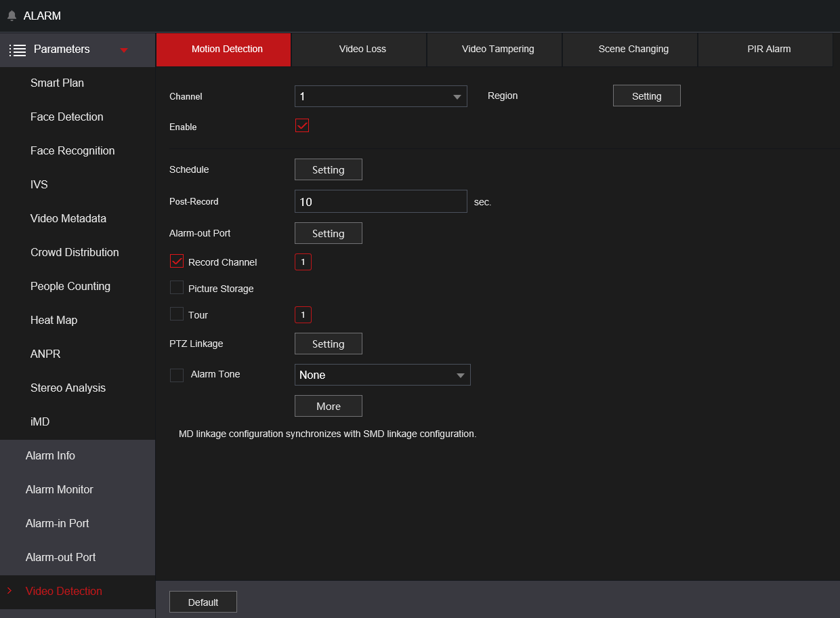Select Tour channel number 1 box
Viewport: 840px width, 618px height.
click(303, 315)
